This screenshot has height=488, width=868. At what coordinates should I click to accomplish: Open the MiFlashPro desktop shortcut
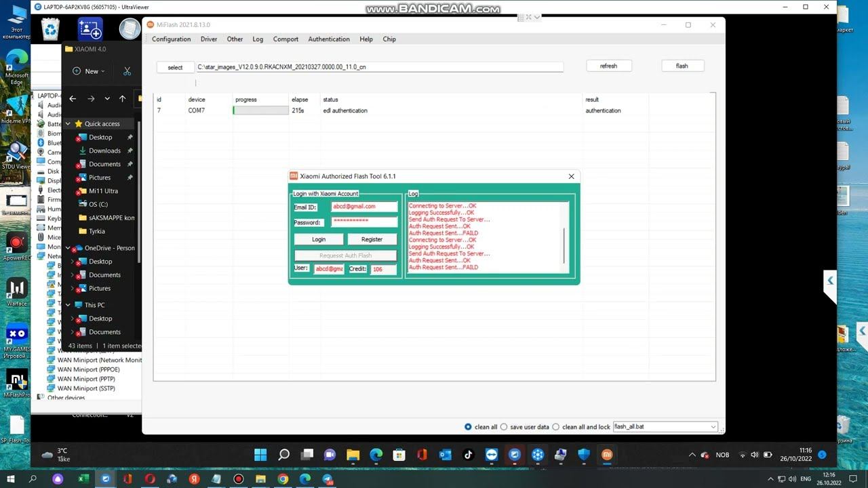(16, 384)
